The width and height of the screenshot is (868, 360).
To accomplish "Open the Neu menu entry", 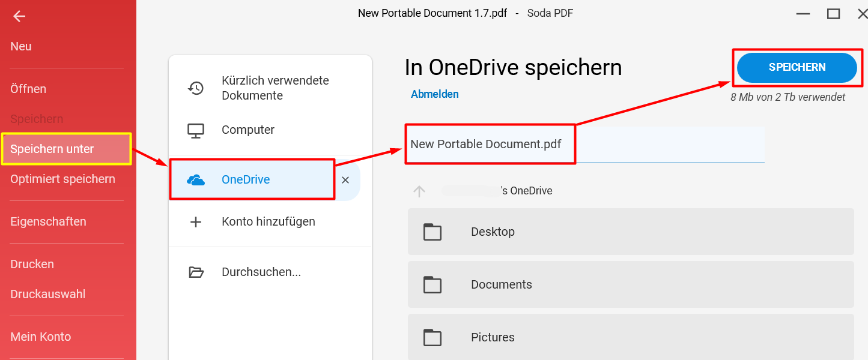I will 21,46.
